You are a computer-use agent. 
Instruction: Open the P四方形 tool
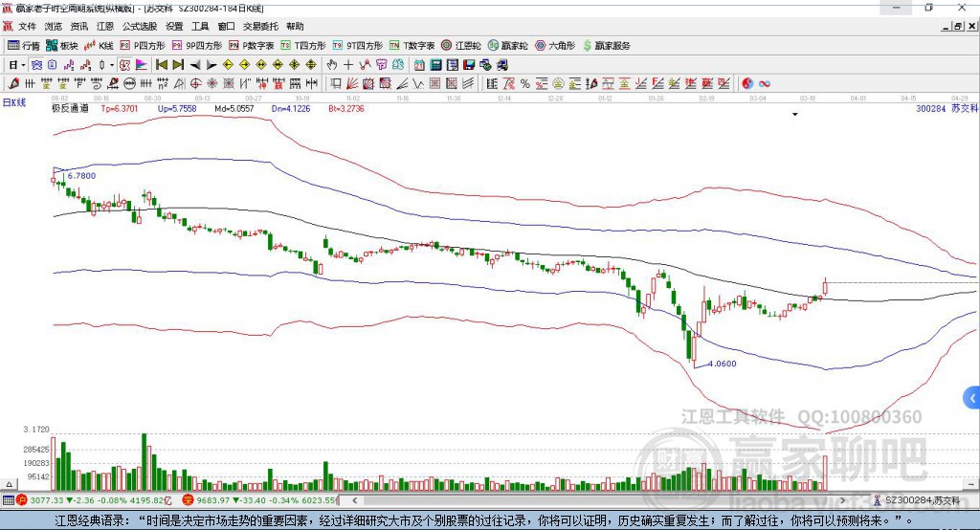[143, 46]
